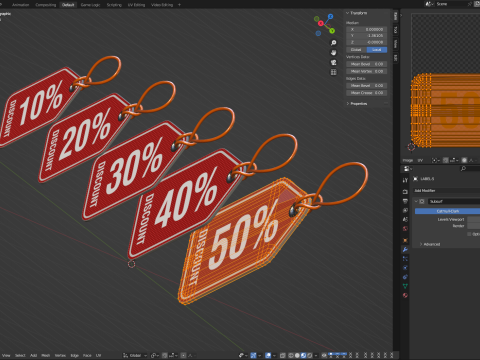This screenshot has width=480, height=360.
Task: Open the Render properties tab icon
Action: pyautogui.click(x=405, y=192)
